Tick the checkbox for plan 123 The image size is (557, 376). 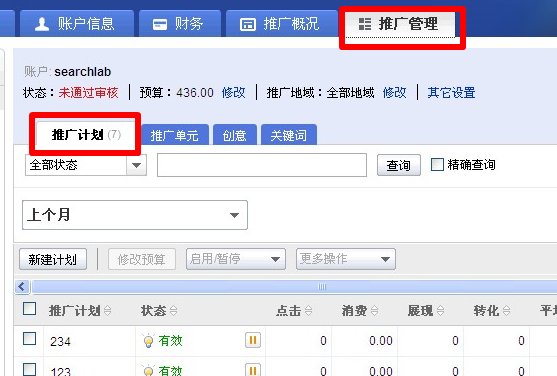tap(29, 369)
